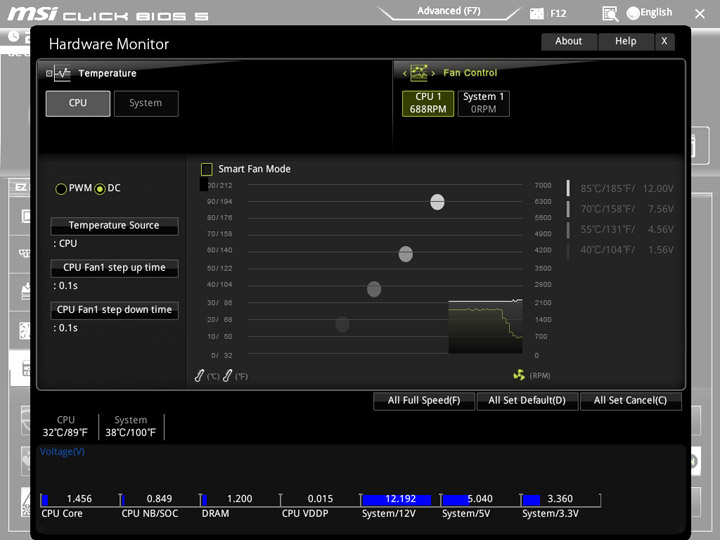This screenshot has height=540, width=720.
Task: Click the fan curve point near 60°C line
Action: click(x=405, y=253)
